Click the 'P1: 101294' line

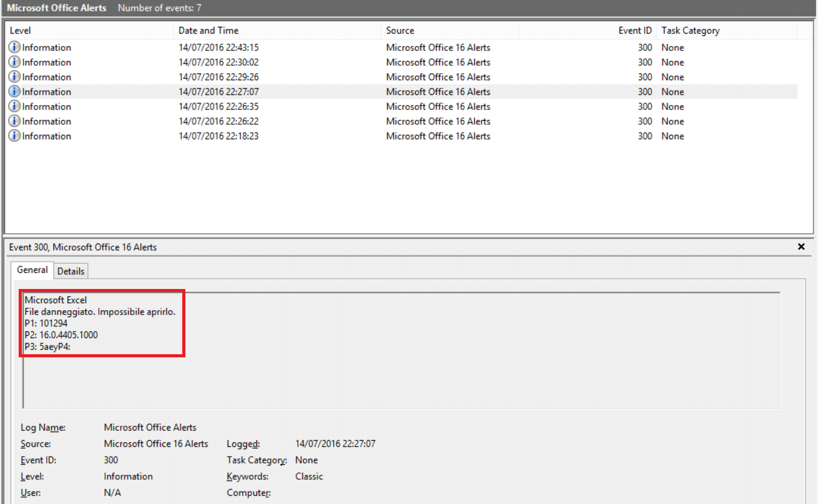46,323
